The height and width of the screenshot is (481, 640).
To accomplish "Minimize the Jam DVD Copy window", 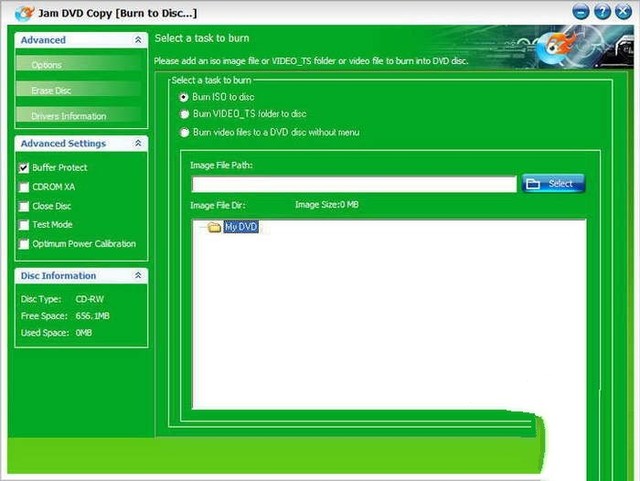I will click(580, 11).
